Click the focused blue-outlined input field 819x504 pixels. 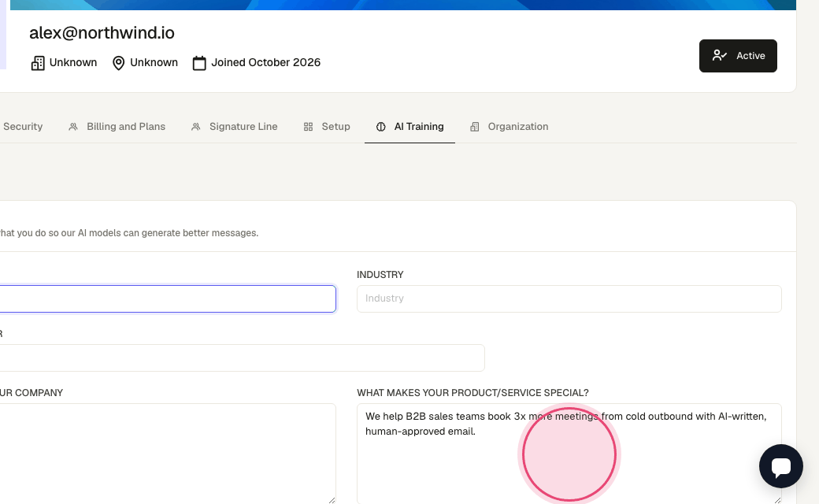(x=167, y=298)
